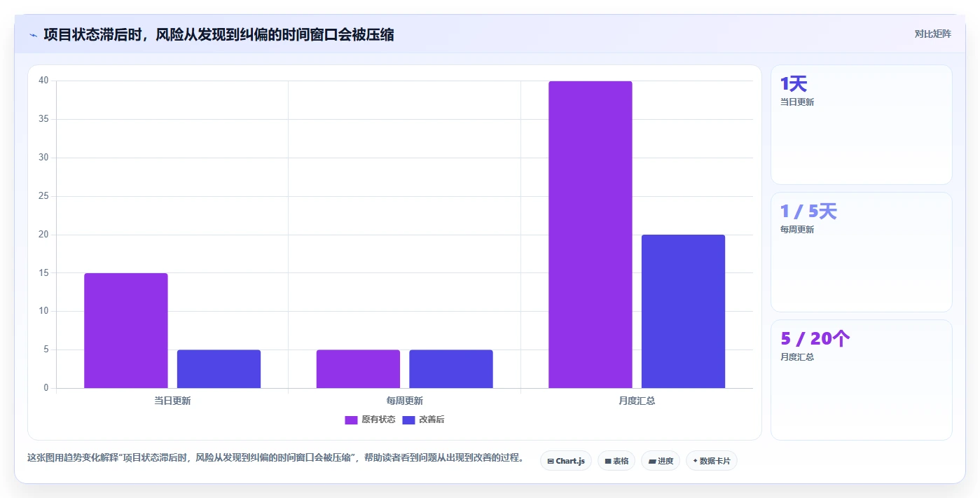Click the purple 月度汇总 bar at 40
This screenshot has width=980, height=498.
tap(591, 235)
